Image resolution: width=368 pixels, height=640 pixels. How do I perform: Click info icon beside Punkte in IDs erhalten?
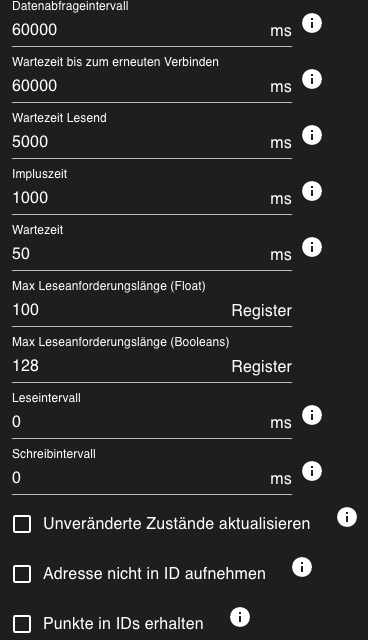[240, 617]
